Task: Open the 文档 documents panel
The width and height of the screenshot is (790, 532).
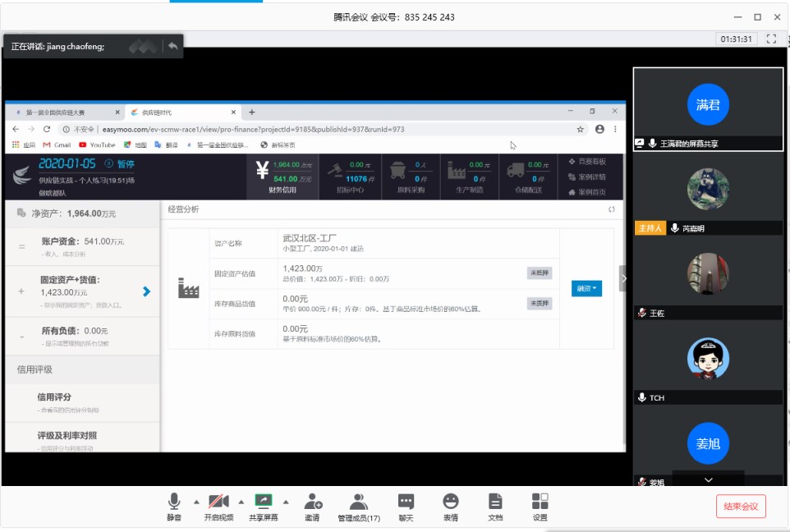Action: point(495,506)
